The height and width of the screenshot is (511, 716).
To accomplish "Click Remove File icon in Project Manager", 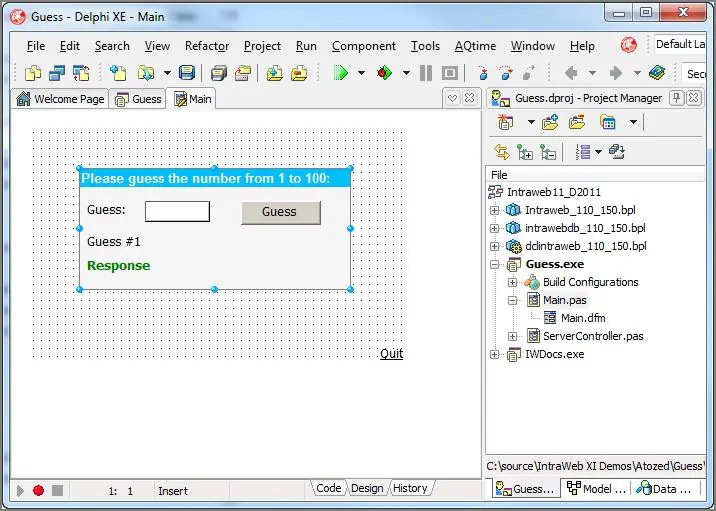I will (577, 122).
